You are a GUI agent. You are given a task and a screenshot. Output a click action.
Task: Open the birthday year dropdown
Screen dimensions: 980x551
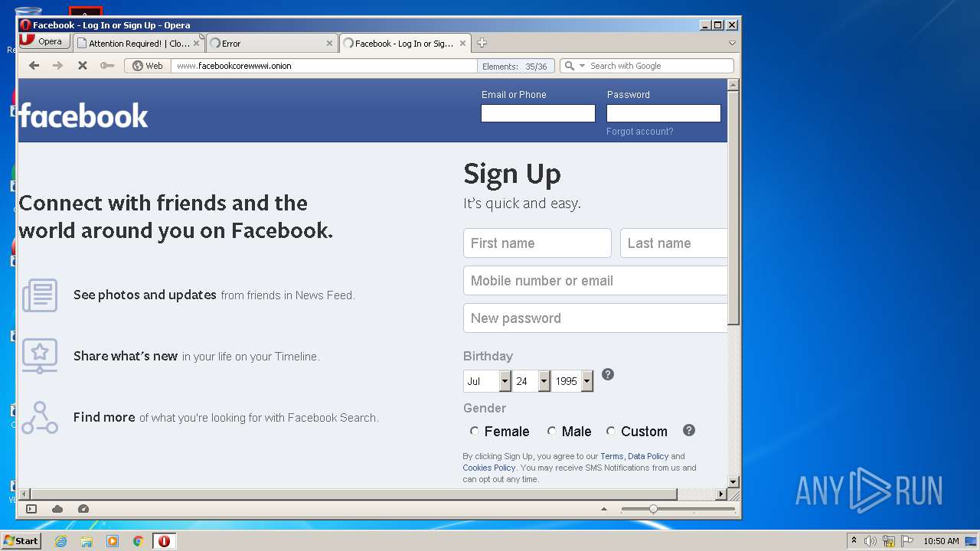(573, 381)
